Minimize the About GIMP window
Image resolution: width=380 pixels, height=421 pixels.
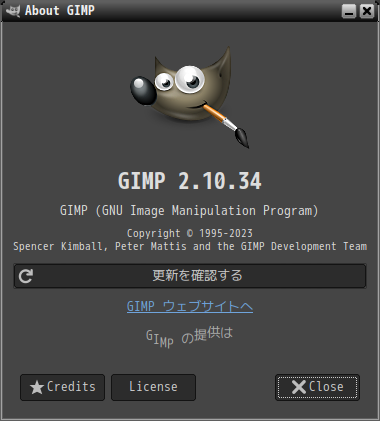tap(349, 11)
